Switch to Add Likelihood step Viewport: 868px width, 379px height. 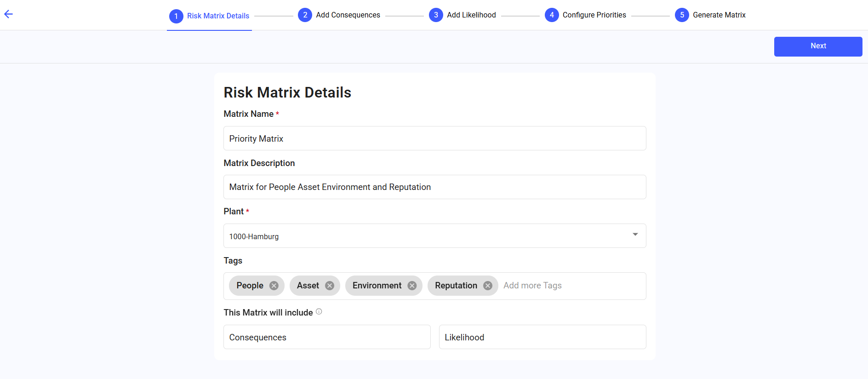click(471, 15)
